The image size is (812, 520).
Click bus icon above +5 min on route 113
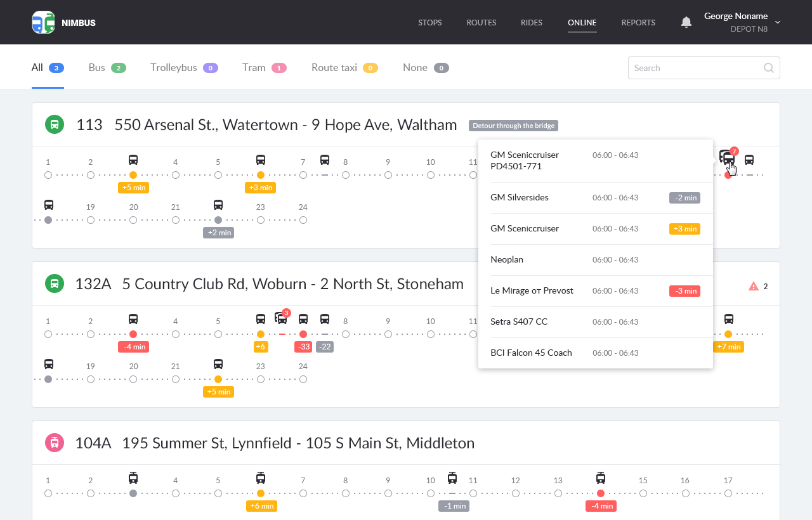(x=133, y=160)
